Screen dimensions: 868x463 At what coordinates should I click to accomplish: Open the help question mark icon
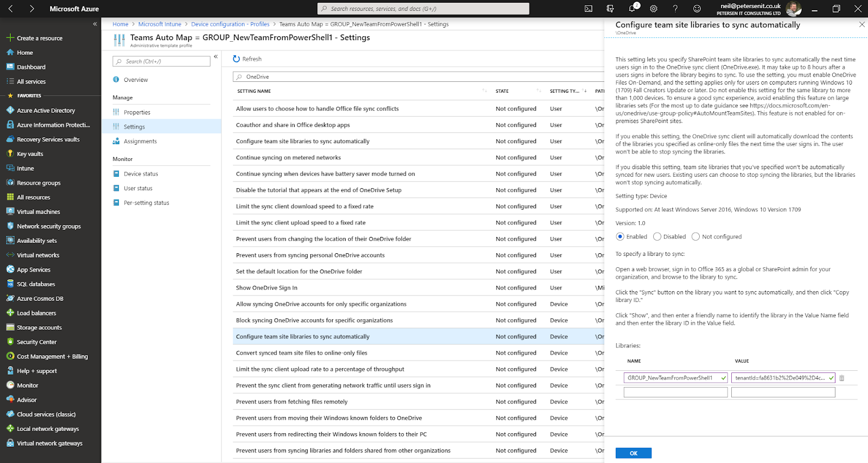pyautogui.click(x=675, y=9)
